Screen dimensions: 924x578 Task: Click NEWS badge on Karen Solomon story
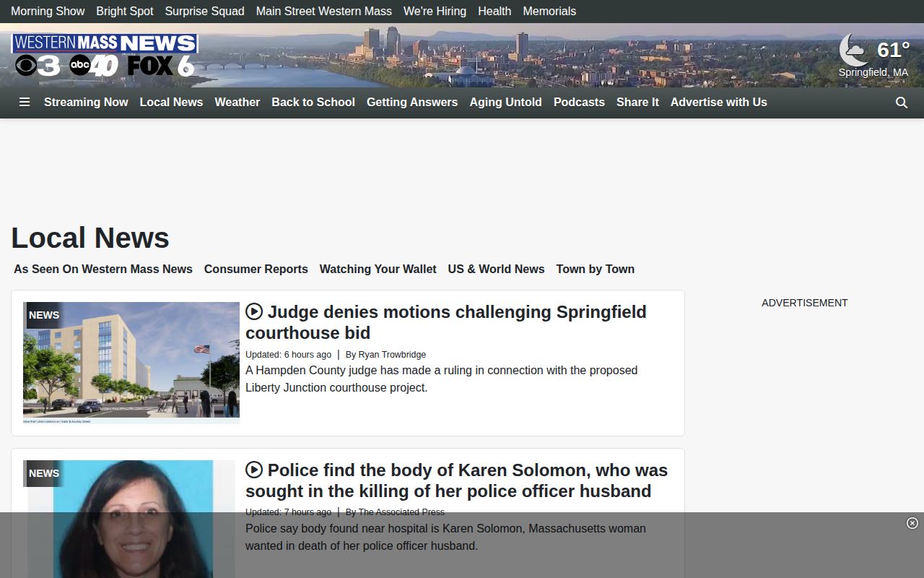coord(44,473)
